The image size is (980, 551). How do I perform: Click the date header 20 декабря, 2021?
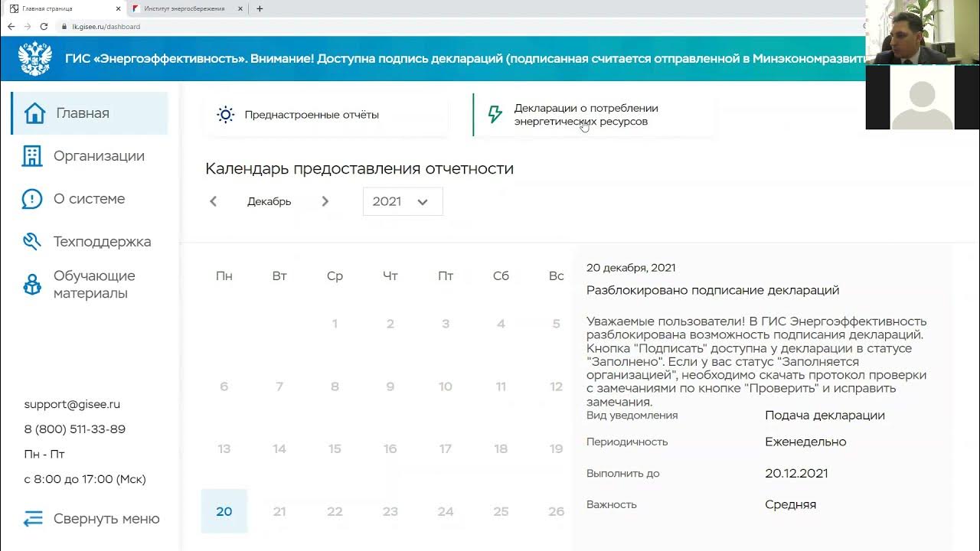click(x=631, y=268)
